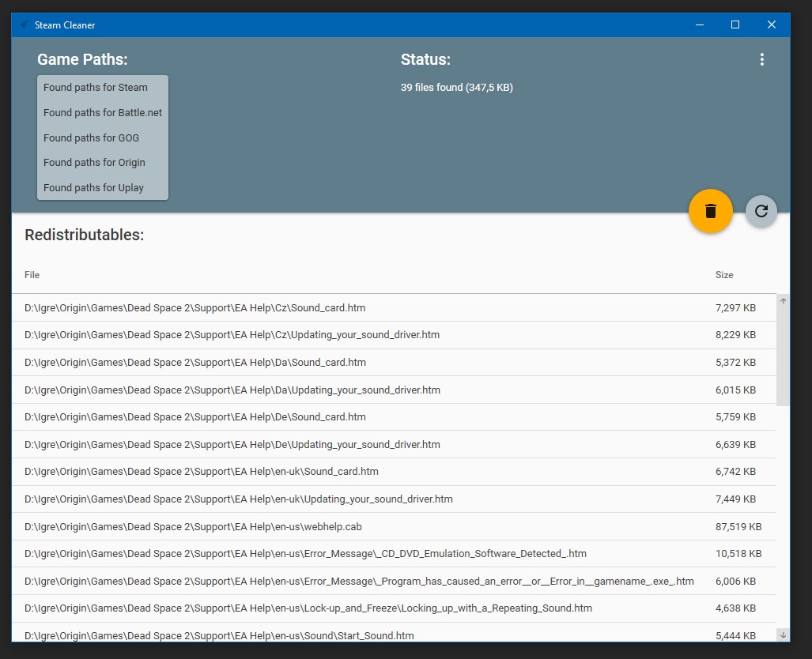Select 'Found paths for Steam' entry
The height and width of the screenshot is (659, 812).
pyautogui.click(x=103, y=88)
